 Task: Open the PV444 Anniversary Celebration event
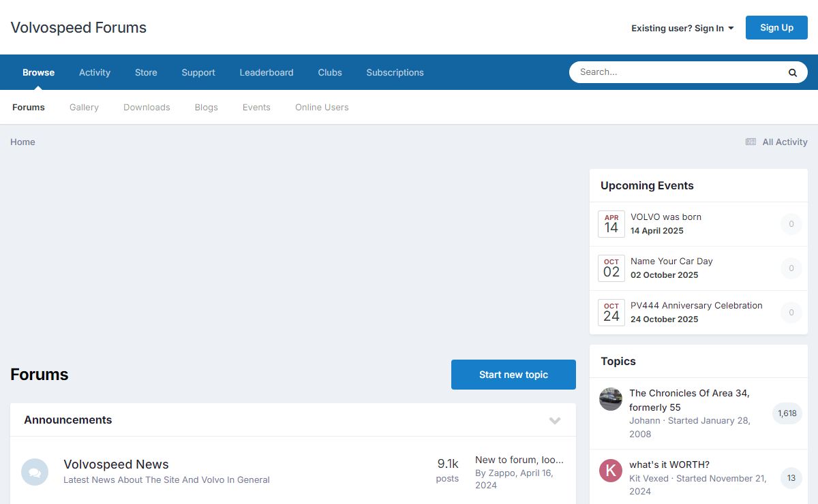click(x=696, y=305)
